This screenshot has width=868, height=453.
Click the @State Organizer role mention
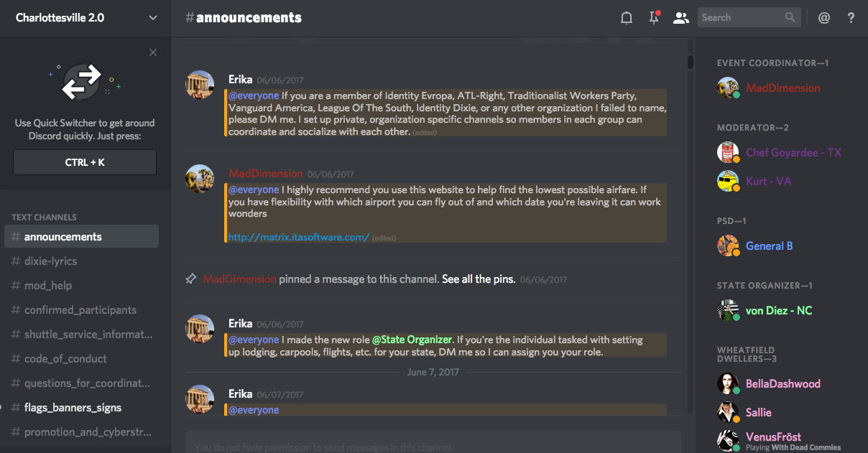[412, 340]
